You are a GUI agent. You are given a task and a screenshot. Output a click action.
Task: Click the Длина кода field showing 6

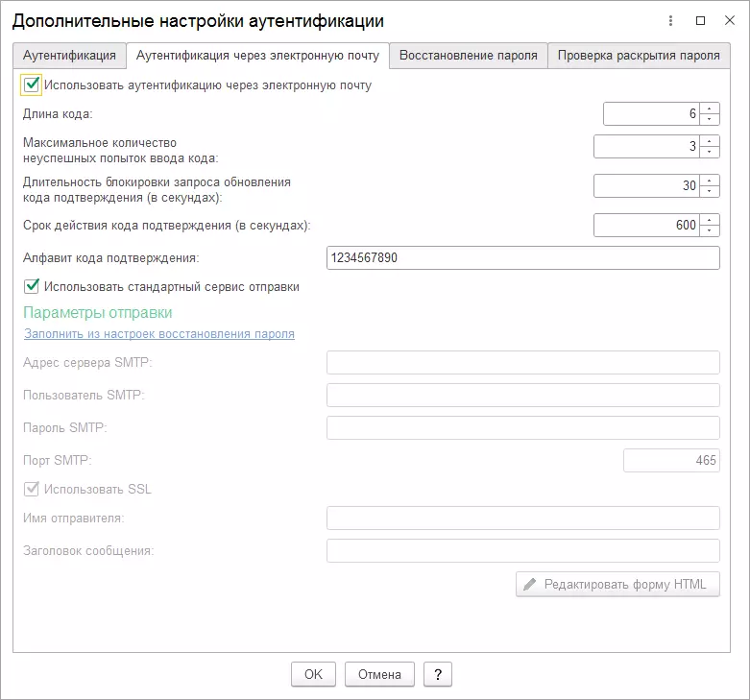click(651, 114)
